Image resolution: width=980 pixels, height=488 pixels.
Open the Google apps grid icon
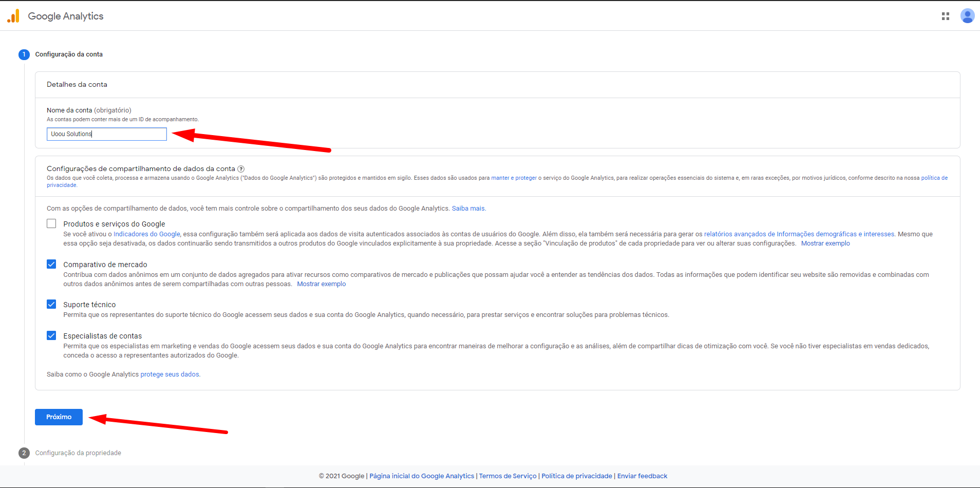pos(946,16)
